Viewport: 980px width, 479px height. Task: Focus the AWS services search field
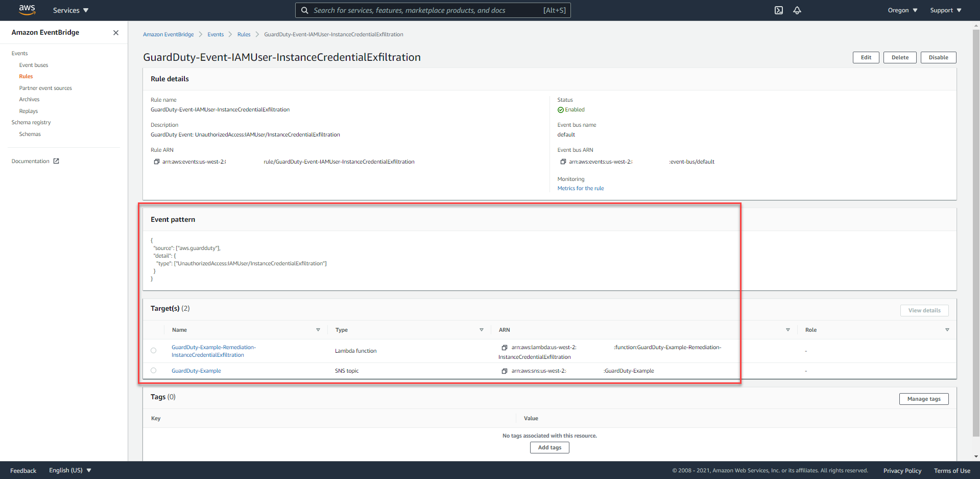click(433, 10)
